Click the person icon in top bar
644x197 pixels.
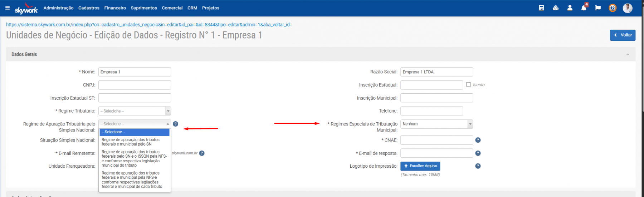coord(570,8)
